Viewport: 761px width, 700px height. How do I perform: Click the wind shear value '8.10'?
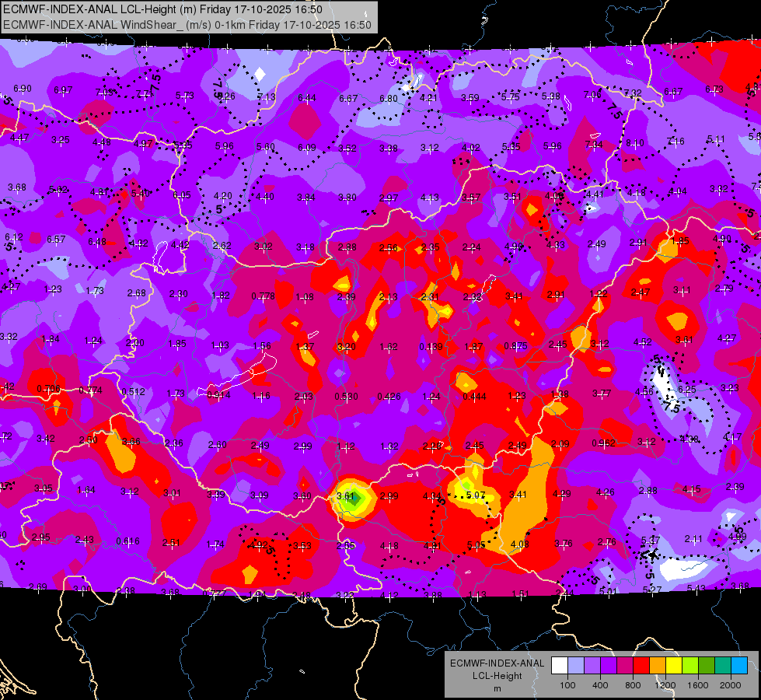pyautogui.click(x=635, y=143)
